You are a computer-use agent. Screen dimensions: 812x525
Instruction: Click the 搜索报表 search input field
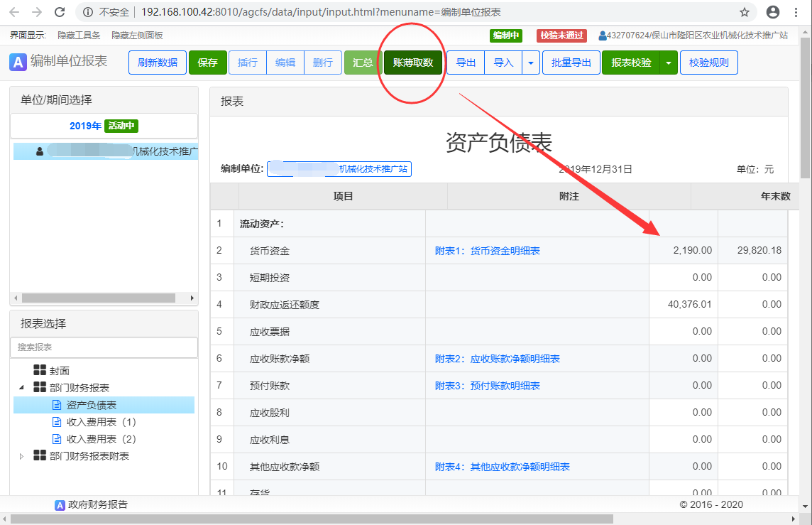coord(104,347)
